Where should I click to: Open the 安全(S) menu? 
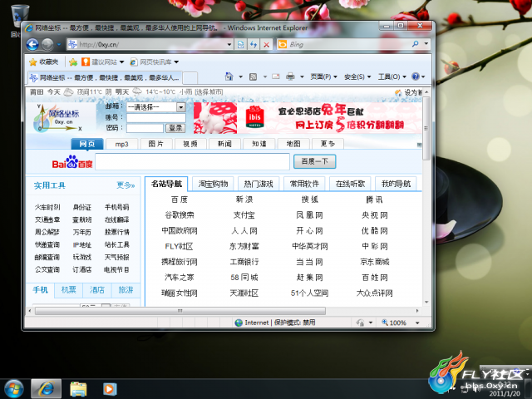click(357, 76)
